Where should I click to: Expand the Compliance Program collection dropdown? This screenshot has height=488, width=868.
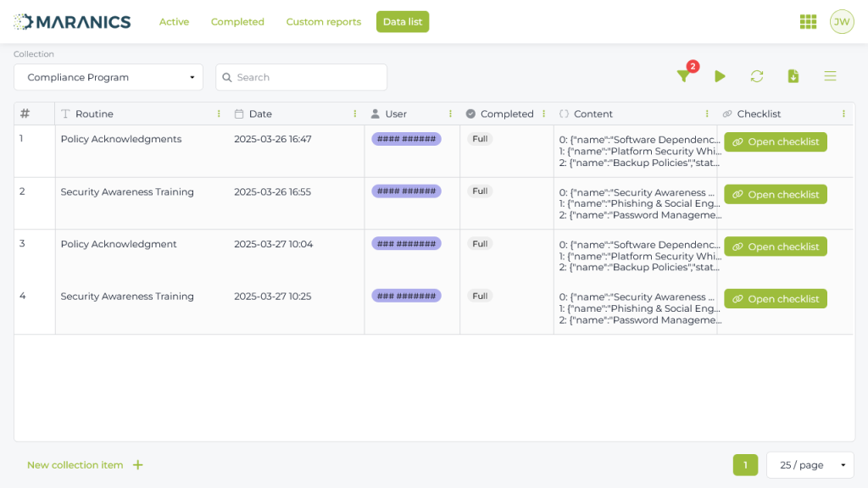pyautogui.click(x=108, y=77)
